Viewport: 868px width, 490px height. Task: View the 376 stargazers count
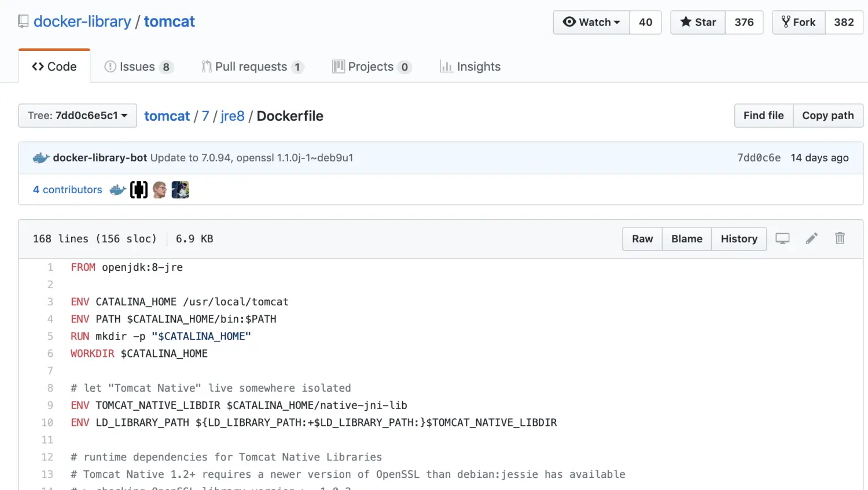point(744,22)
